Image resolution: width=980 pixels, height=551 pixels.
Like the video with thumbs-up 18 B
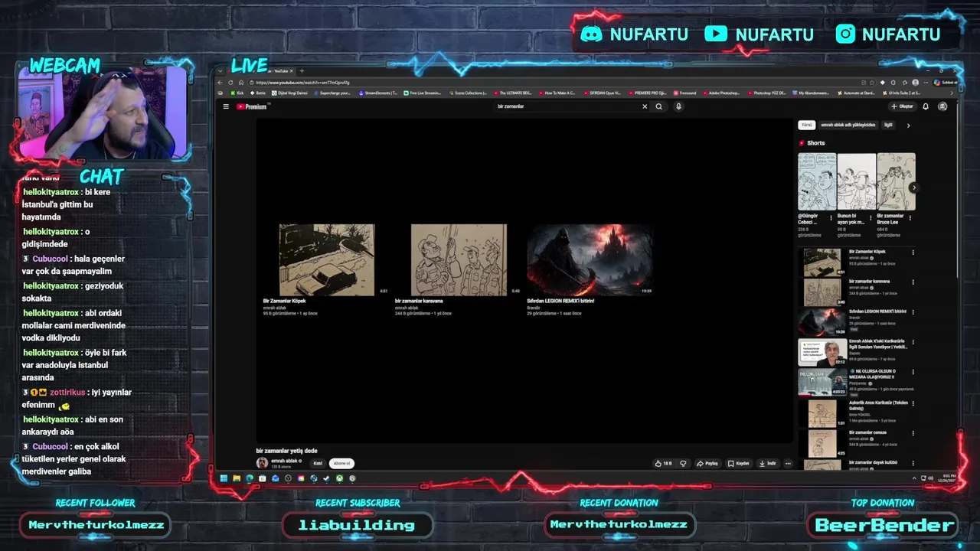click(x=663, y=463)
